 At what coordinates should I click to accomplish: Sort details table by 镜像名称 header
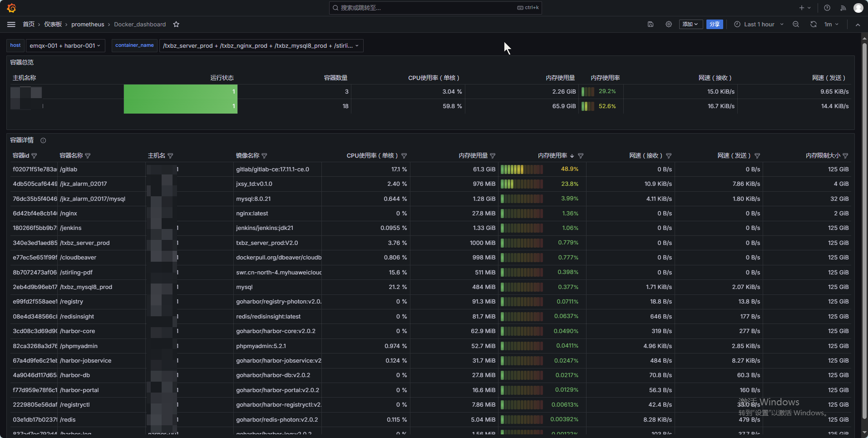click(248, 156)
